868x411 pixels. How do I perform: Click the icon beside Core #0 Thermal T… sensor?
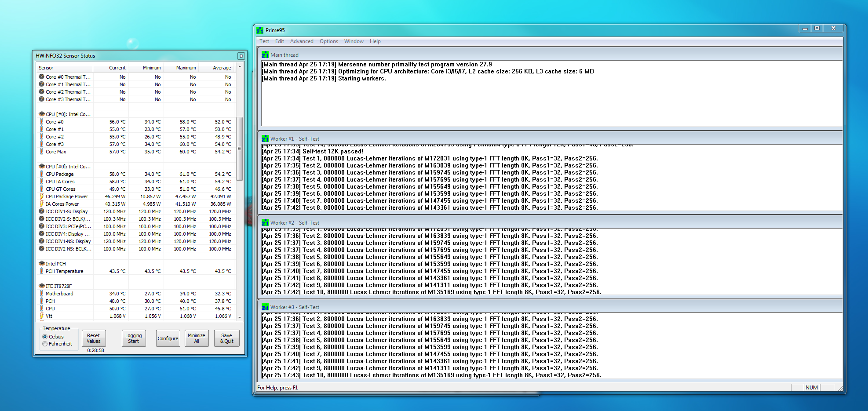click(x=41, y=77)
